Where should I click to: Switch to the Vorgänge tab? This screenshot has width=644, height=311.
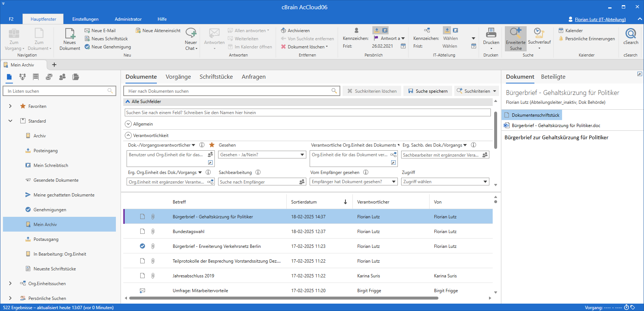[178, 77]
